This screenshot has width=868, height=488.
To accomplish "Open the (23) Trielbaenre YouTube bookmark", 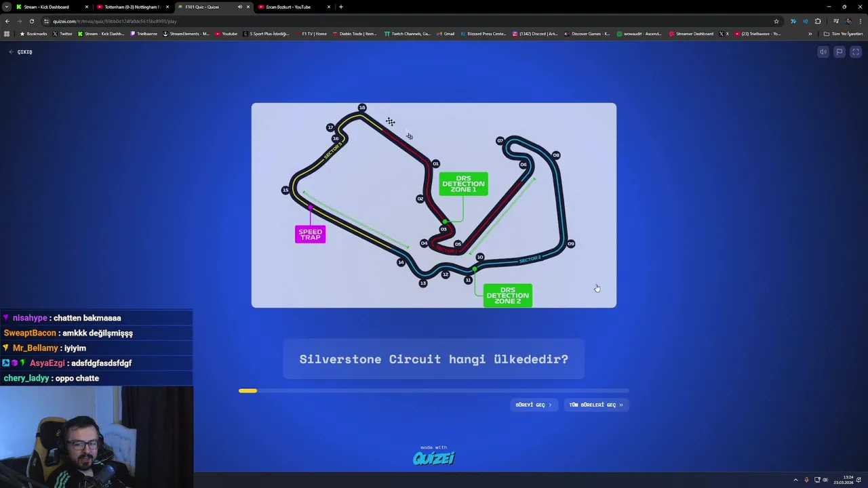I will point(757,34).
